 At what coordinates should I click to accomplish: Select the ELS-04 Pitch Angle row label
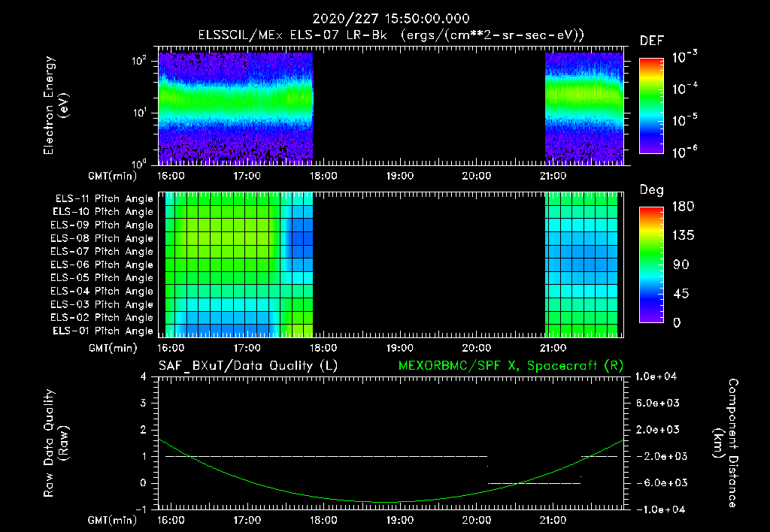pos(102,291)
